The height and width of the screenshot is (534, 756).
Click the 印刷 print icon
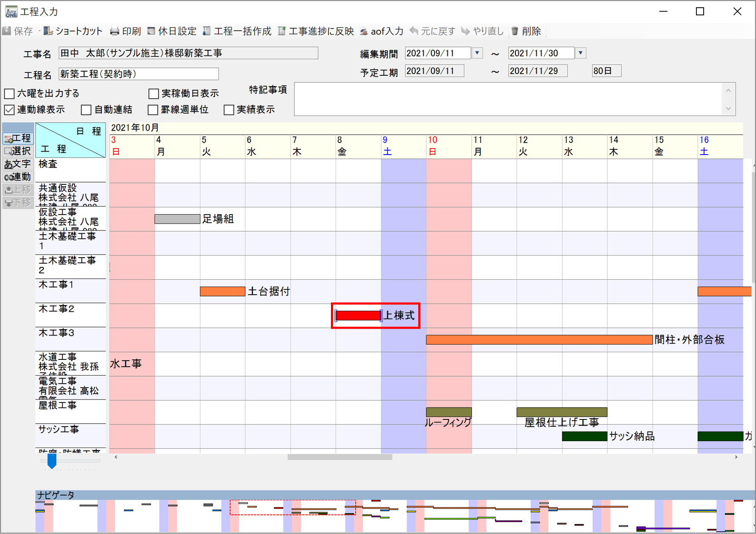[115, 31]
